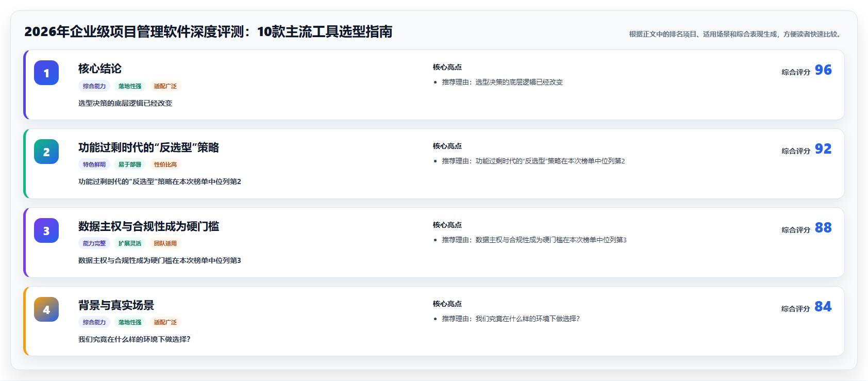Click the score 88 value
The width and height of the screenshot is (868, 381).
(x=823, y=228)
